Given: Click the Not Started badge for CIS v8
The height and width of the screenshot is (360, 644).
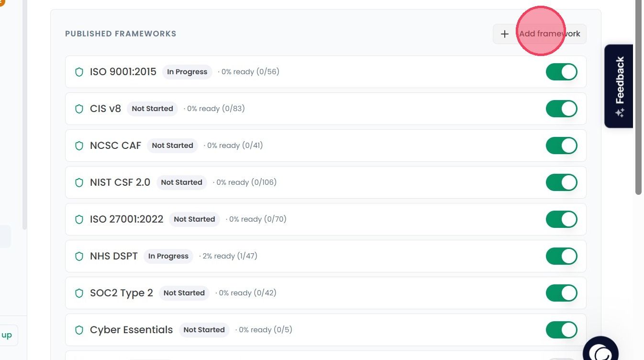Looking at the screenshot, I should (152, 109).
